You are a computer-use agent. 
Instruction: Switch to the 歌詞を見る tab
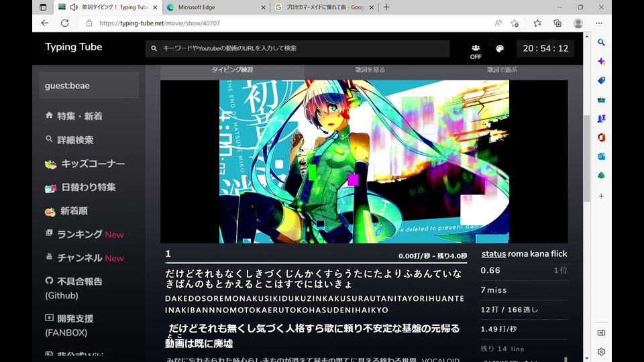370,70
